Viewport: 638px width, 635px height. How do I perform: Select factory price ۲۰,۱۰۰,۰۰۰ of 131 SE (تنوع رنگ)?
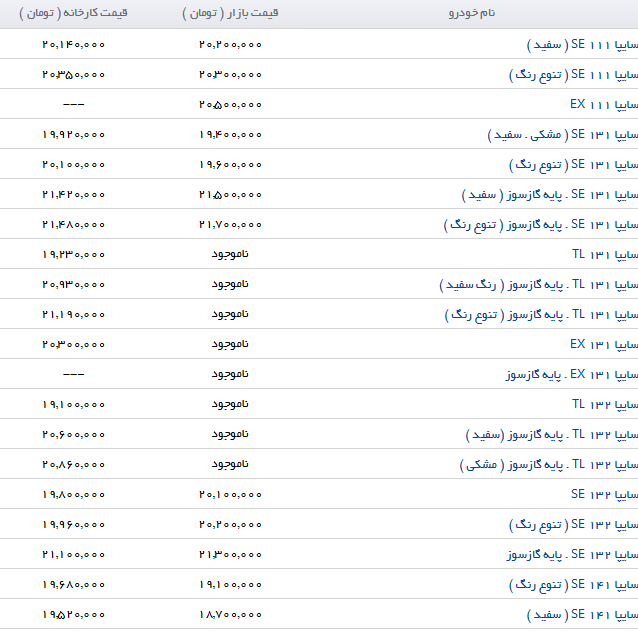[73, 164]
